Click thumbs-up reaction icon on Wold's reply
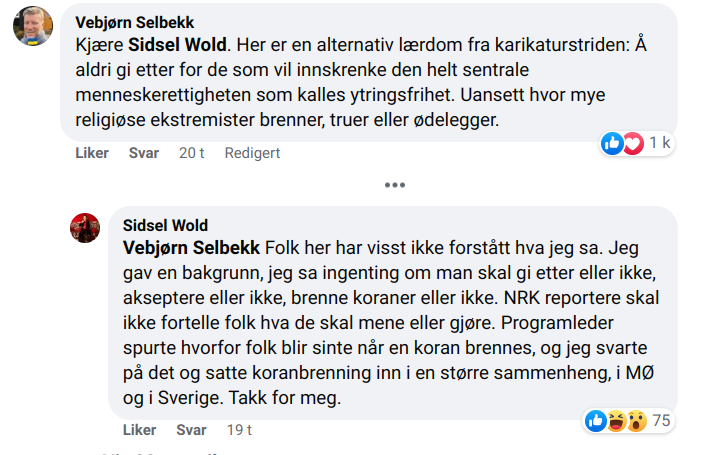 point(596,421)
